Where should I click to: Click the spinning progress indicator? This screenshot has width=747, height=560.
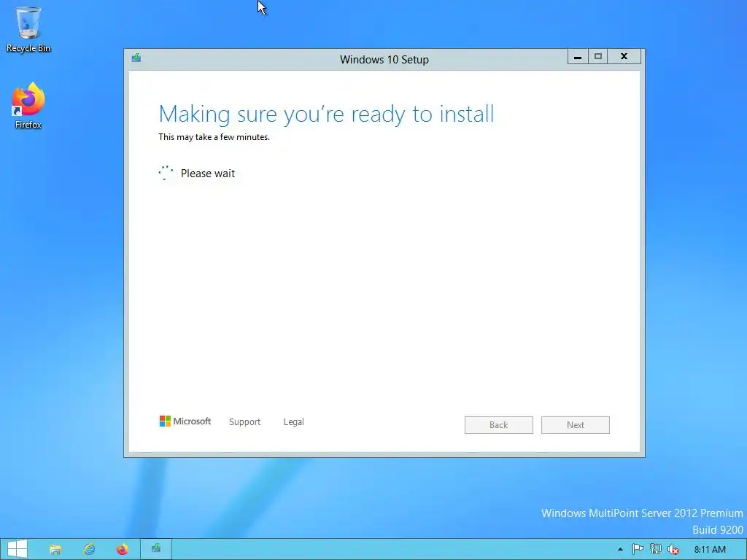(166, 173)
